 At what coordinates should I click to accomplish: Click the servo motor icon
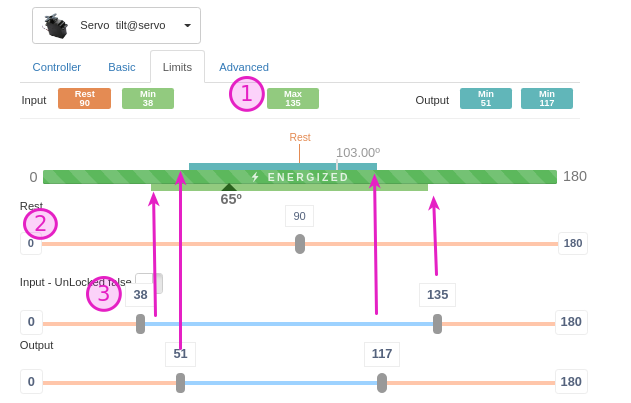point(56,26)
